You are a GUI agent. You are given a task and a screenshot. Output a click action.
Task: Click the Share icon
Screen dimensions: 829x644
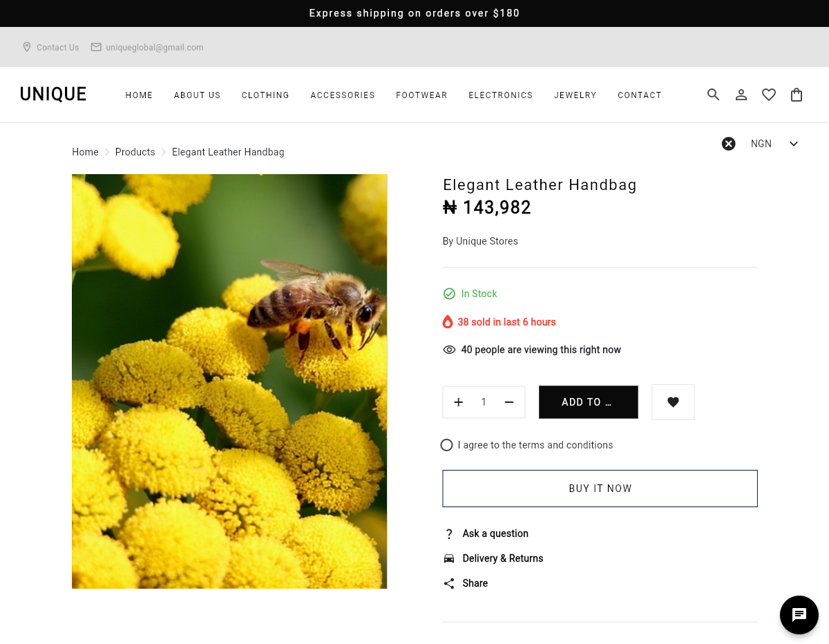(449, 583)
